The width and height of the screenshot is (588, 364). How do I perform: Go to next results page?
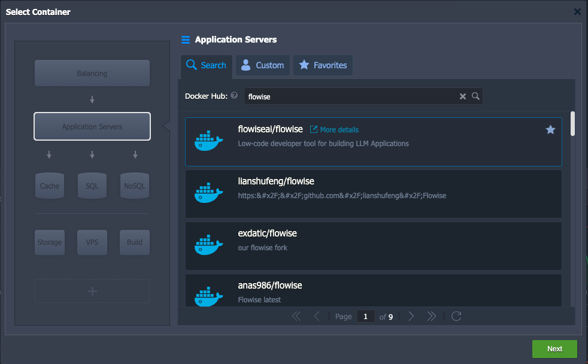point(411,316)
